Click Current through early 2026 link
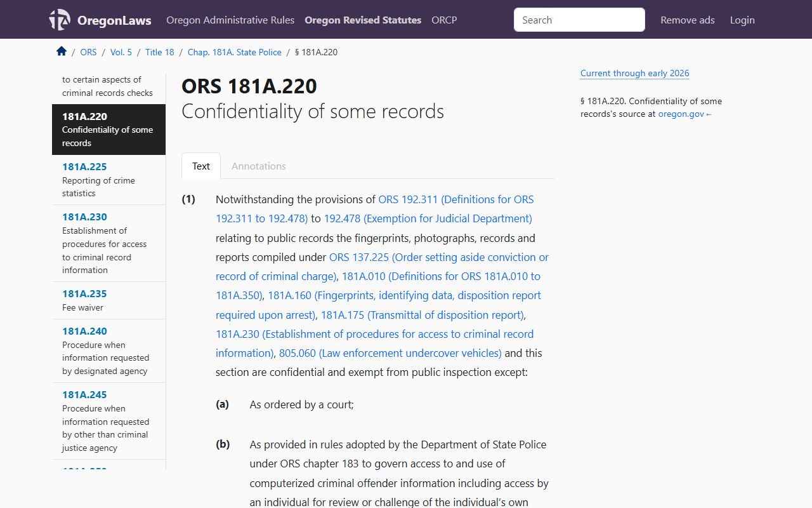 [x=634, y=73]
